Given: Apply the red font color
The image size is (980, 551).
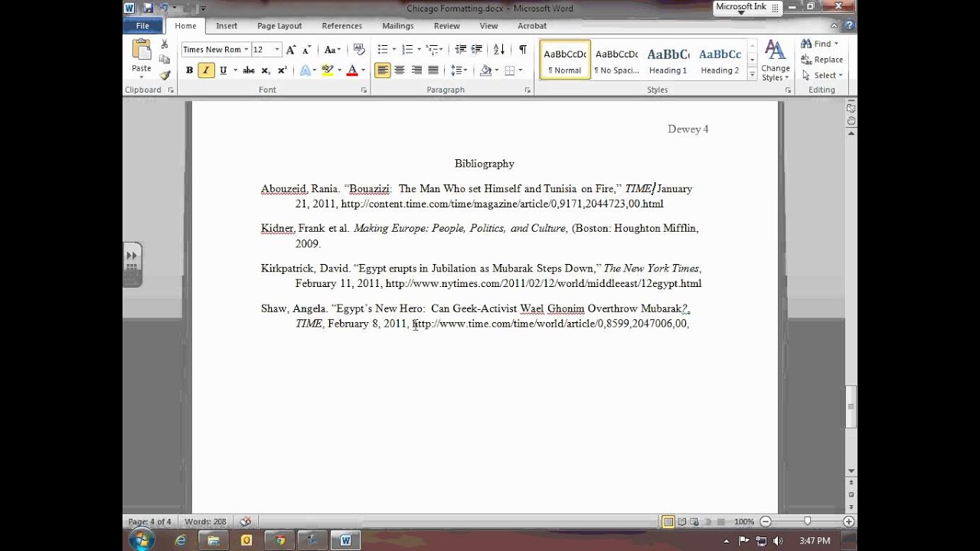Looking at the screenshot, I should (352, 70).
